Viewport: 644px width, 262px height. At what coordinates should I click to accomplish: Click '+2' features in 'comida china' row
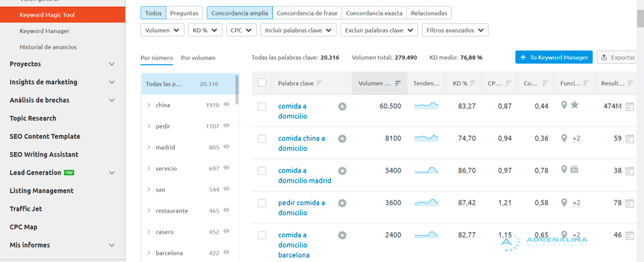576,139
